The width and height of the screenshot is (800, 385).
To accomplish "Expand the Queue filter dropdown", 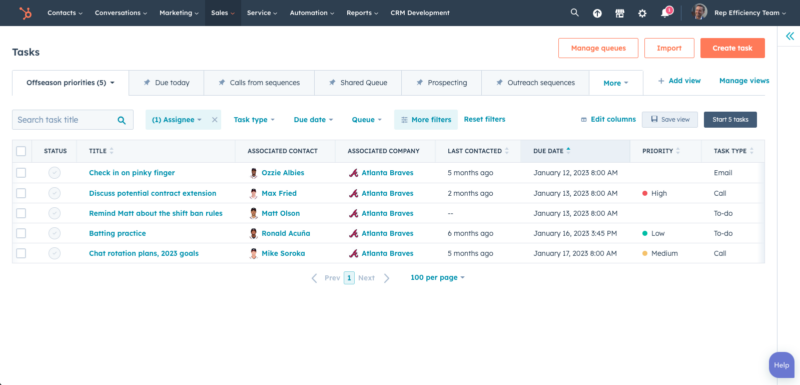I will pos(366,120).
